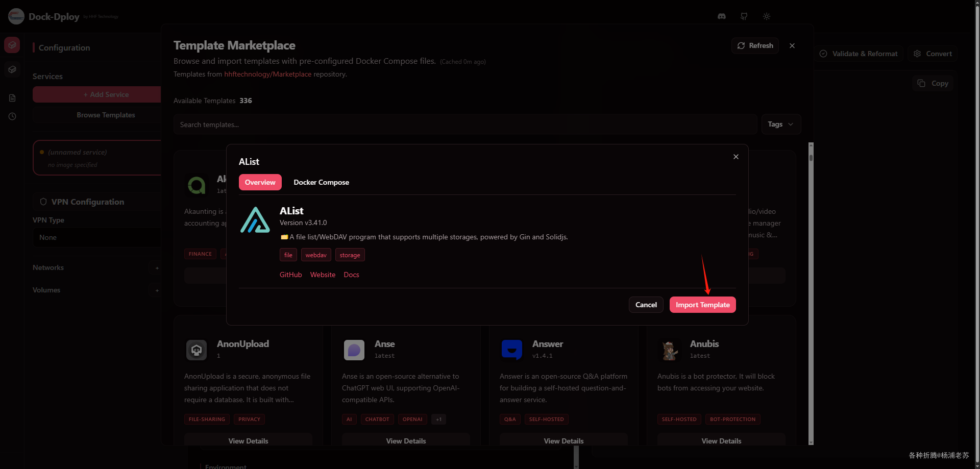Screen dimensions: 980x469
Task: View Details for Anubis
Action: [722, 440]
